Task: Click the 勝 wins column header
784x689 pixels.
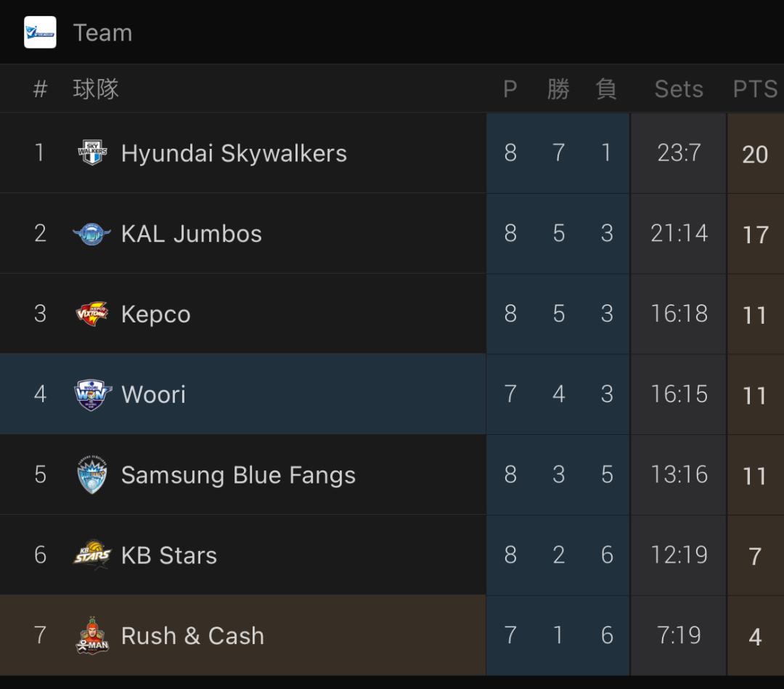Action: tap(558, 89)
